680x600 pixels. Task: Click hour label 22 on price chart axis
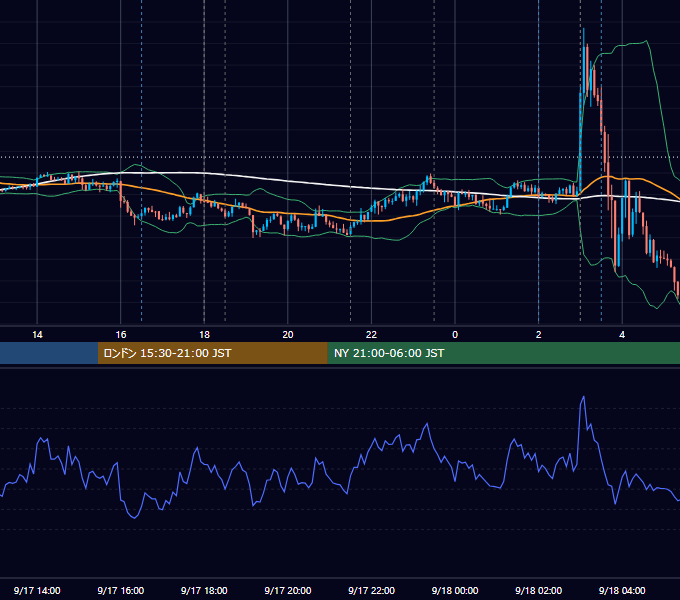(x=371, y=335)
